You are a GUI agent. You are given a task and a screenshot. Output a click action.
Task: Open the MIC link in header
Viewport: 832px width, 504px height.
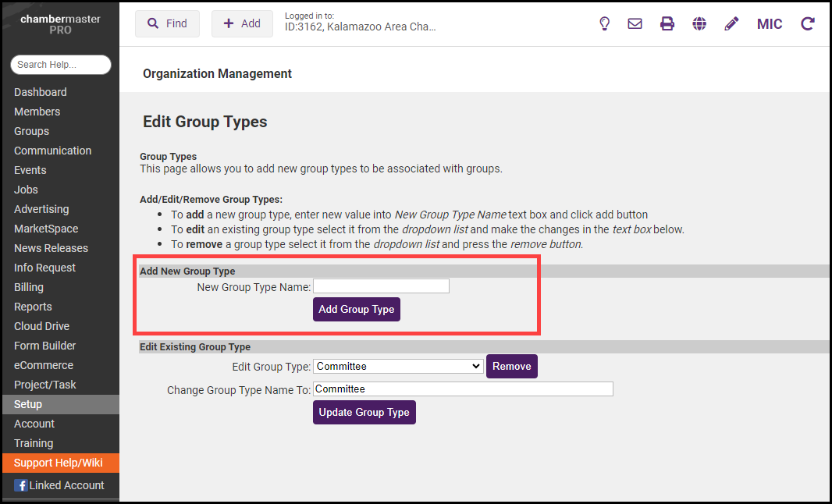(770, 23)
